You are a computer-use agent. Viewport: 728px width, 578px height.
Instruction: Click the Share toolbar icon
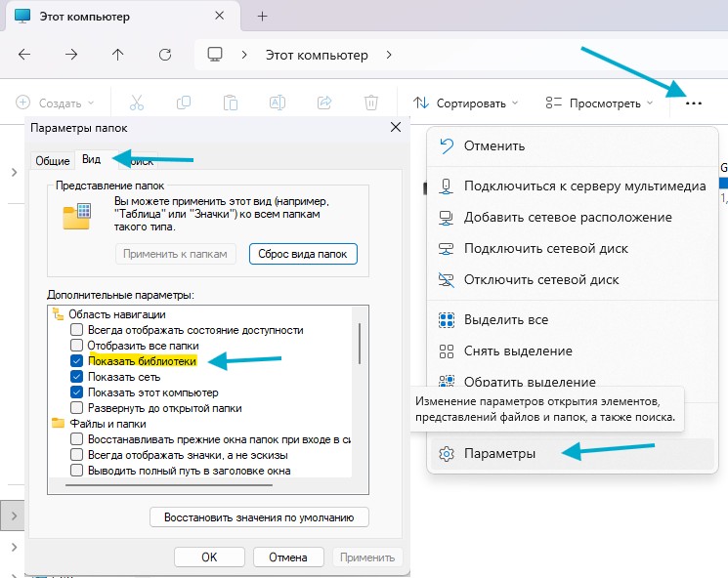point(324,103)
